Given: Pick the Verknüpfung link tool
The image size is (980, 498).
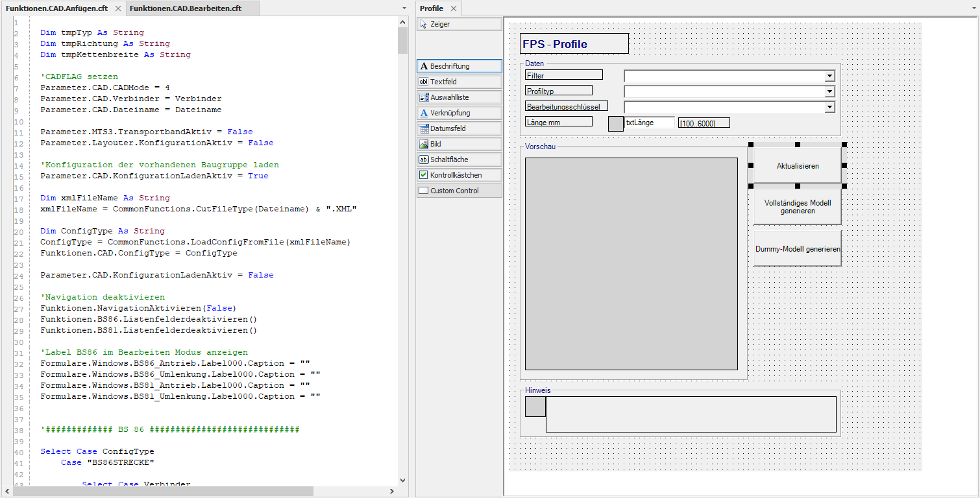Looking at the screenshot, I should coord(459,113).
